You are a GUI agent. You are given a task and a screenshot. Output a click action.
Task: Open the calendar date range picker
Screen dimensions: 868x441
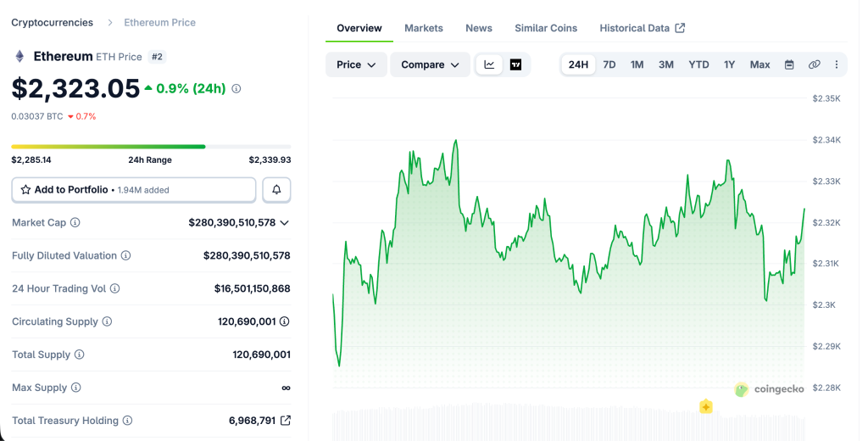click(789, 64)
